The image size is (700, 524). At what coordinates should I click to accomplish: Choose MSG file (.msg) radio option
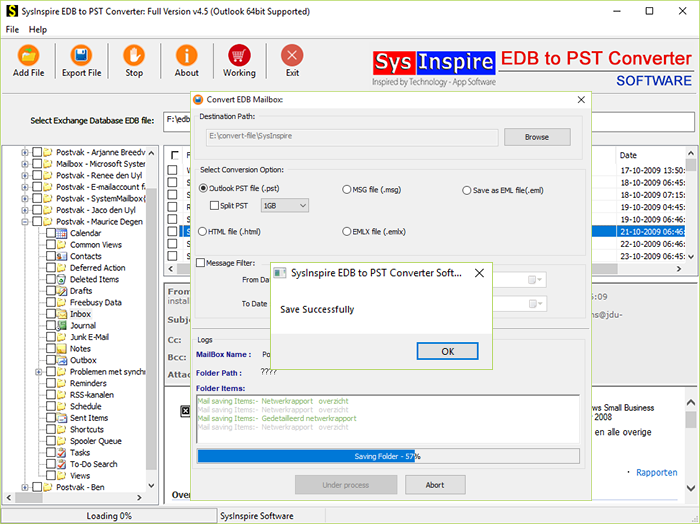click(x=345, y=188)
